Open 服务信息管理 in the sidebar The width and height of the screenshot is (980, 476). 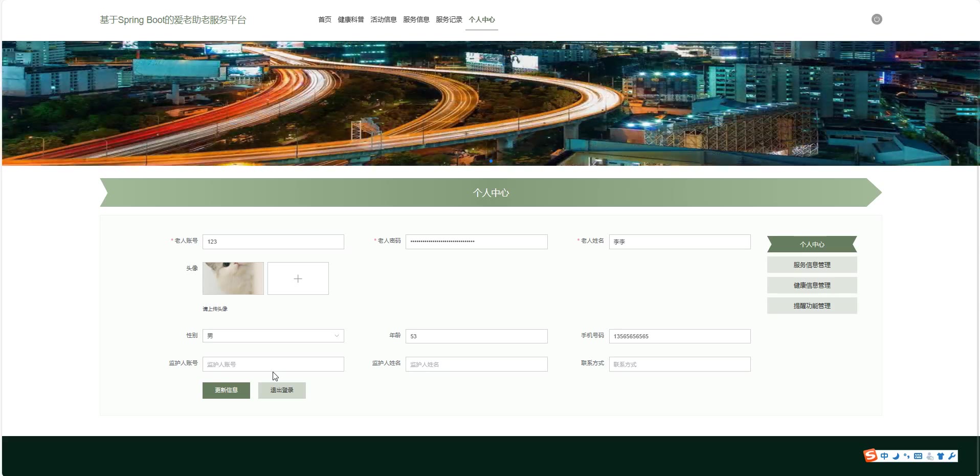(812, 265)
